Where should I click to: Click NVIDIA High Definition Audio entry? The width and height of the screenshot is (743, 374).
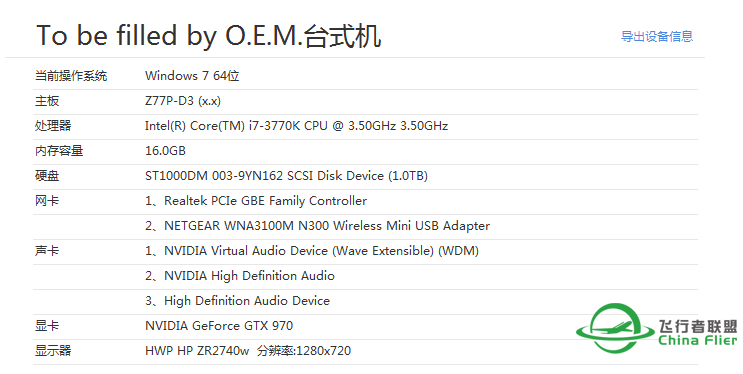pos(240,276)
